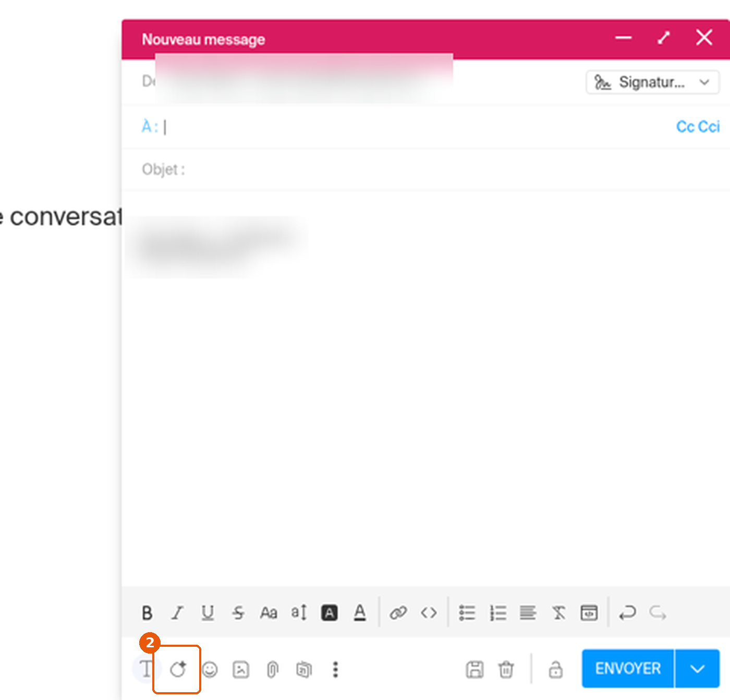Insert an inline image
This screenshot has width=730, height=700.
(240, 669)
